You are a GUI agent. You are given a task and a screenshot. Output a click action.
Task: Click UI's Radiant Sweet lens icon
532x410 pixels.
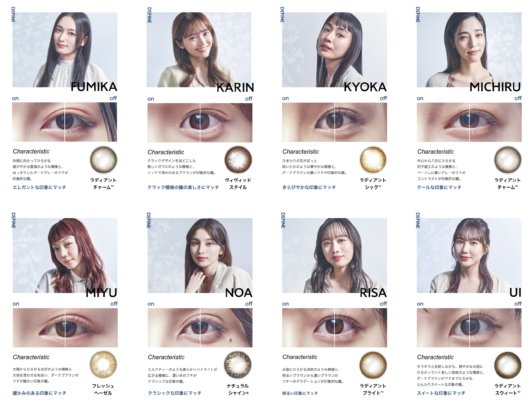click(508, 365)
